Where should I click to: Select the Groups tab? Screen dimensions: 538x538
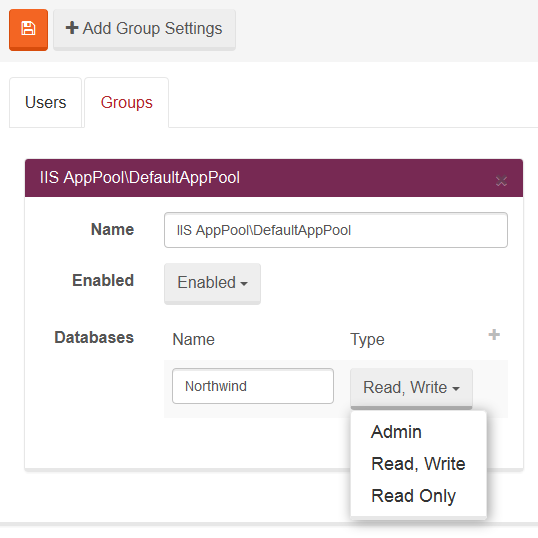(x=127, y=103)
